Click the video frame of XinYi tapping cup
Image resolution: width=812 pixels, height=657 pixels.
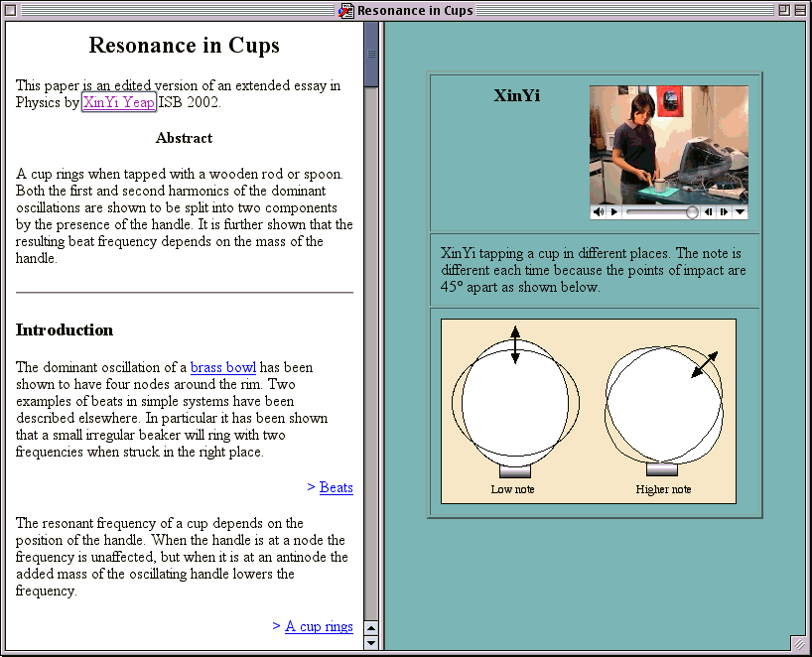(x=669, y=145)
